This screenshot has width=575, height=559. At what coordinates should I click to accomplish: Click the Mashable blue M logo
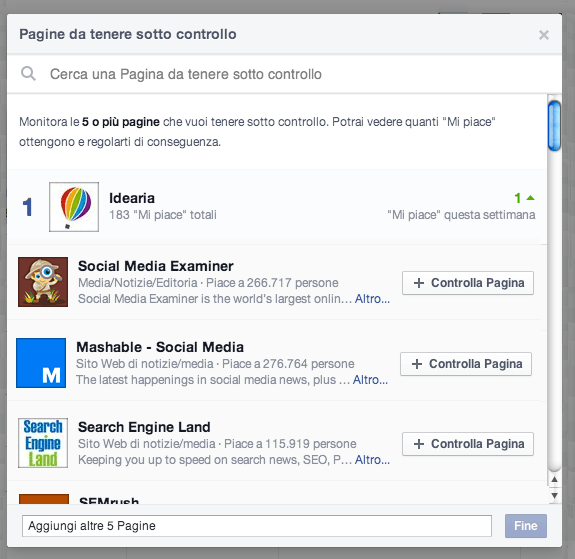click(41, 363)
